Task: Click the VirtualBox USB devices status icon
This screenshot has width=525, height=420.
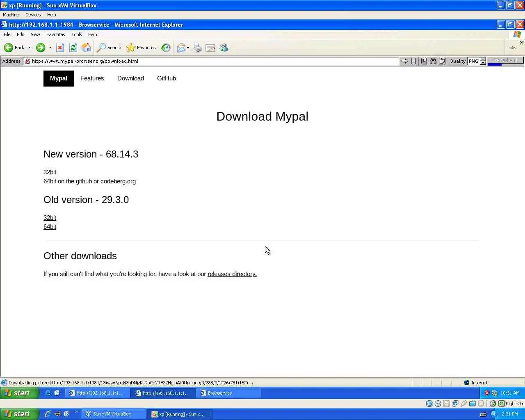Action: [464, 404]
